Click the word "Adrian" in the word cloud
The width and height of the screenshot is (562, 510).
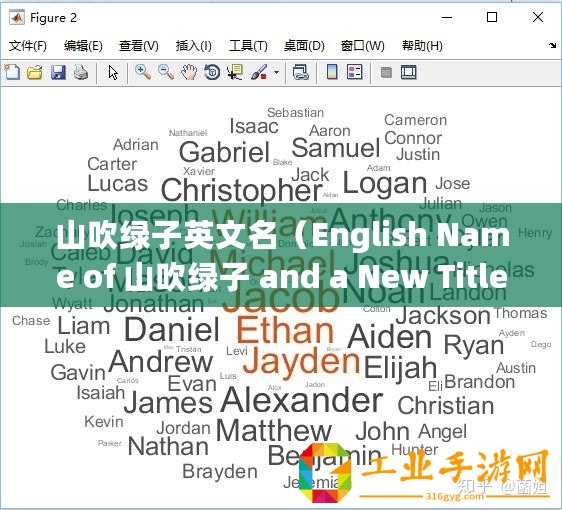(x=135, y=145)
